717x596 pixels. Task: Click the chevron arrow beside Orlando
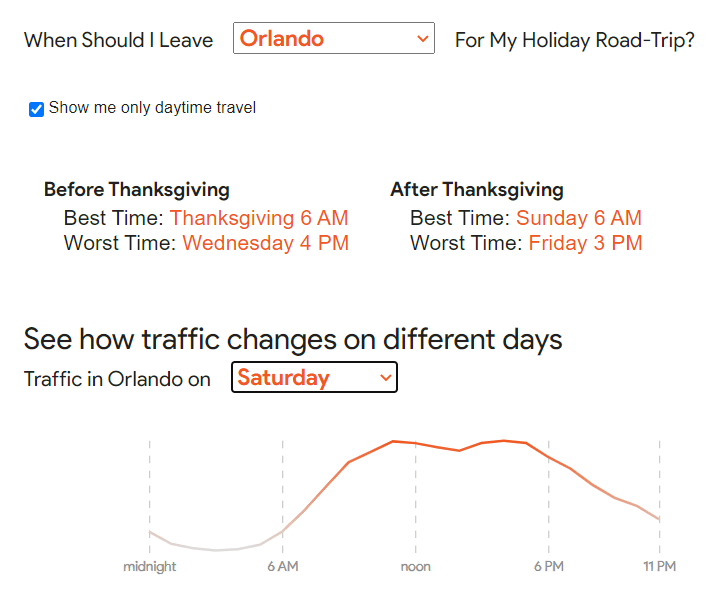tap(422, 39)
